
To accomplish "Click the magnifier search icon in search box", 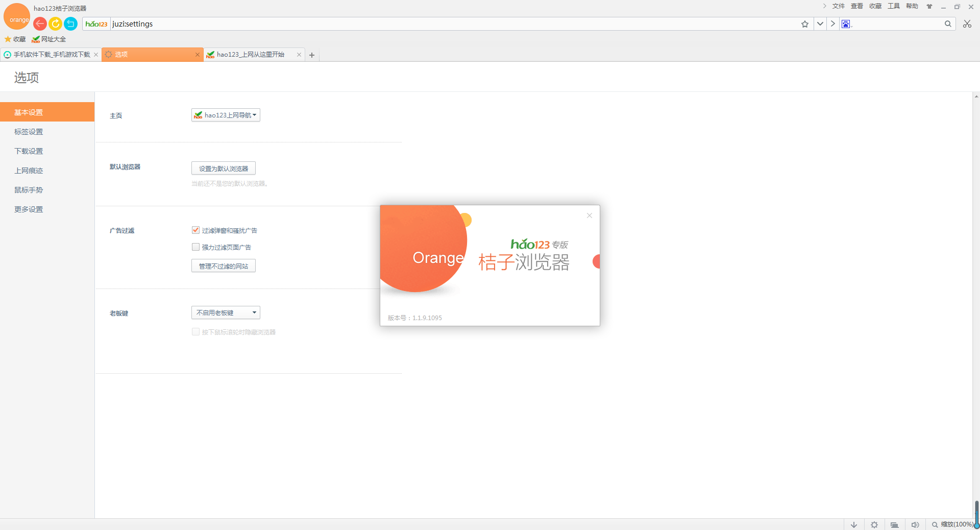I will (948, 24).
